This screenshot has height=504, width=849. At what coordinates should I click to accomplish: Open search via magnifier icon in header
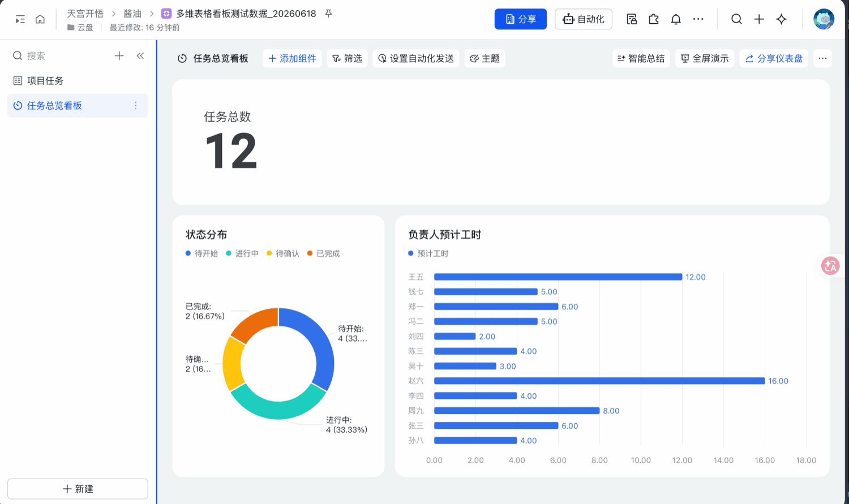(736, 19)
